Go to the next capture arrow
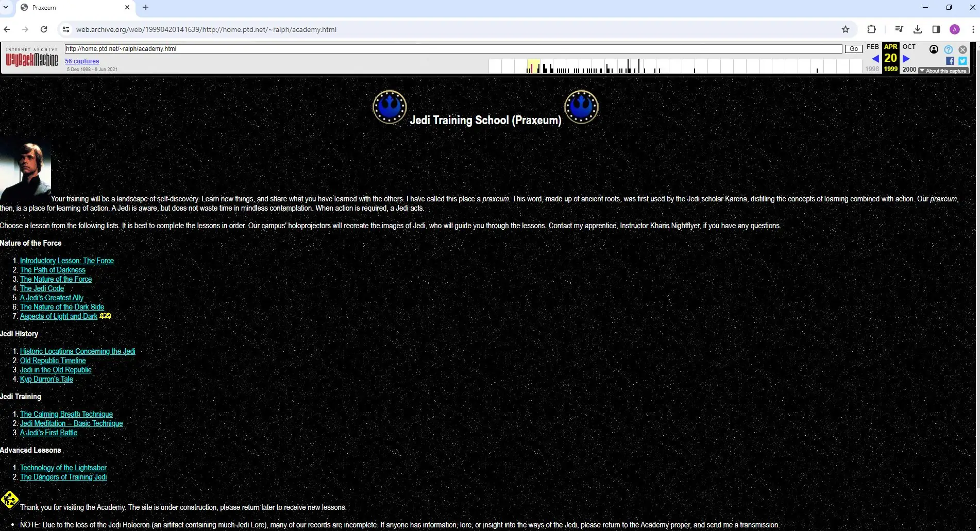Screen dimensions: 980x531 pos(906,59)
